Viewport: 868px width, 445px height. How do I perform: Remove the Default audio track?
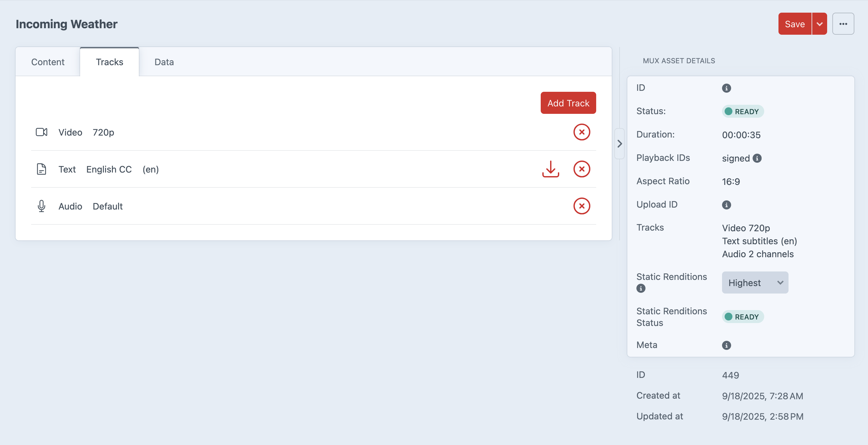582,206
